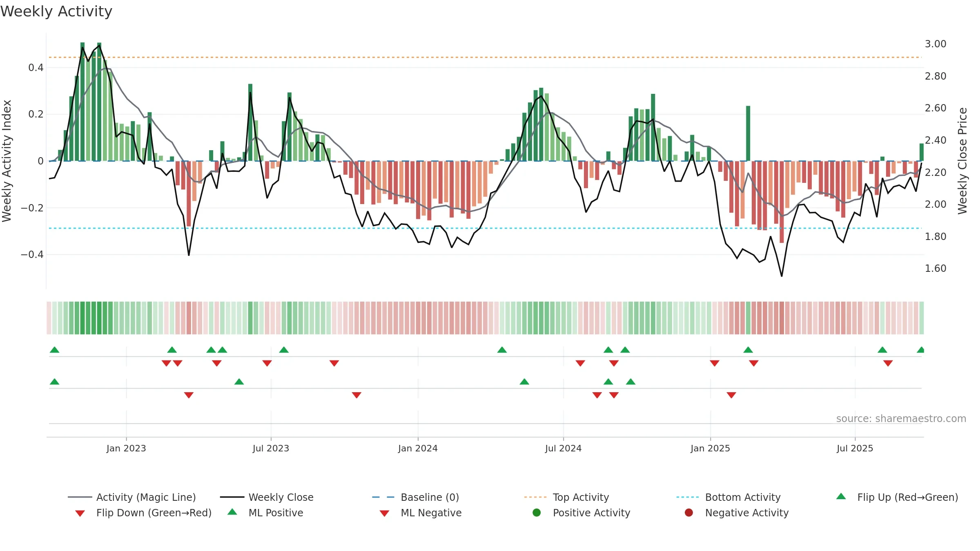Viewport: 980px width, 551px height.
Task: Toggle the Bottom Activity legend entry
Action: (728, 497)
